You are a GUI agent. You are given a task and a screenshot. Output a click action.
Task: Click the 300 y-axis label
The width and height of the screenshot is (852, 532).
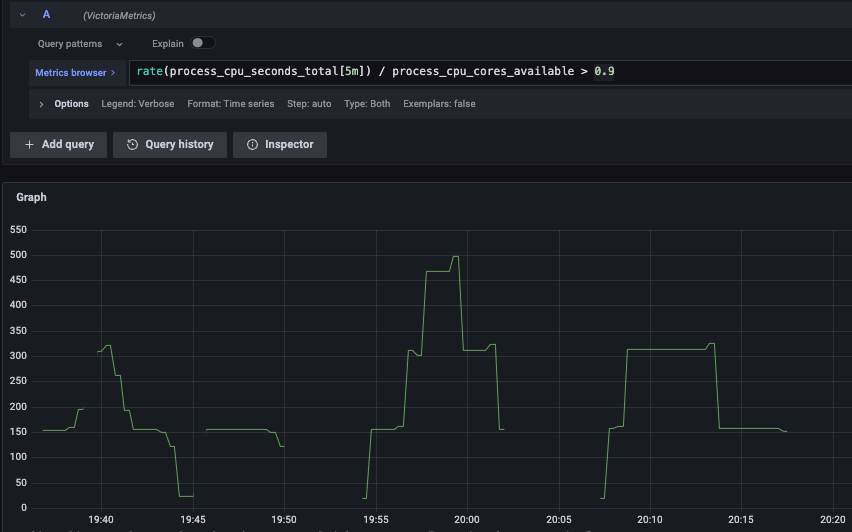click(x=18, y=356)
